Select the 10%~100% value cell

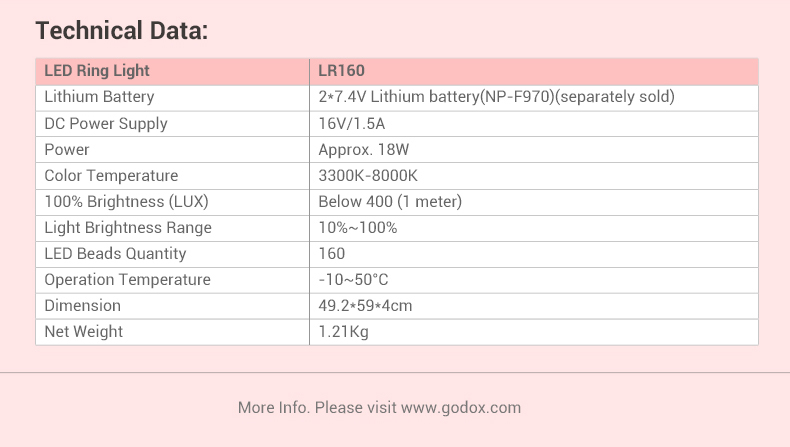coord(357,227)
